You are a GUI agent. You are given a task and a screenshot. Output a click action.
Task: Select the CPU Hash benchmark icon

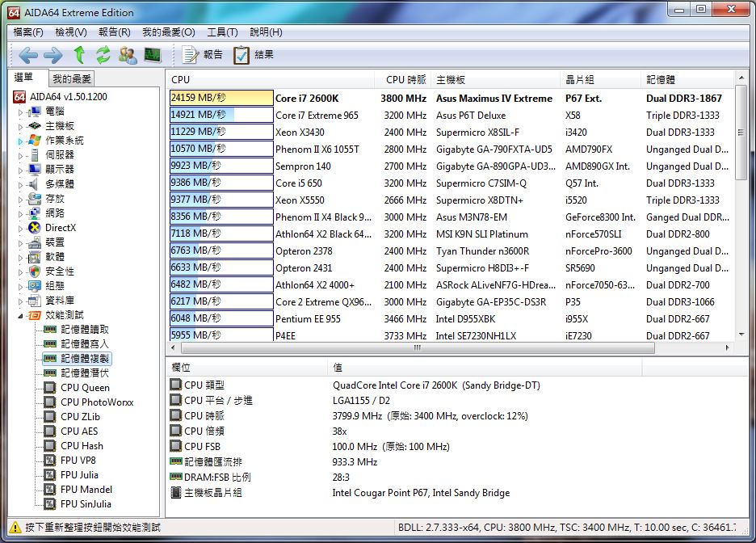[x=49, y=445]
